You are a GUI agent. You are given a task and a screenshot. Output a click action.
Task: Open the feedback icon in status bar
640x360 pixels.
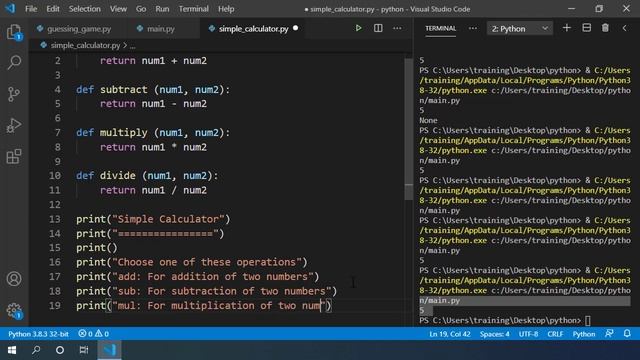(609, 333)
